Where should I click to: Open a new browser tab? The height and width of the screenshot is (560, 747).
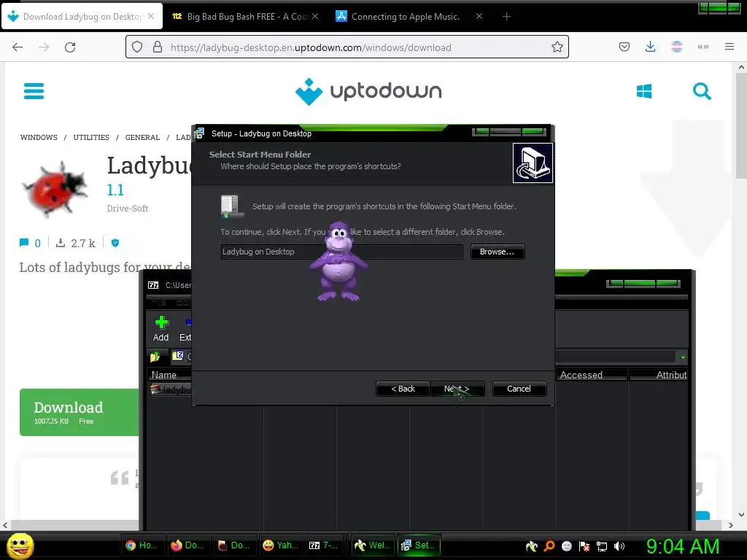click(x=506, y=17)
